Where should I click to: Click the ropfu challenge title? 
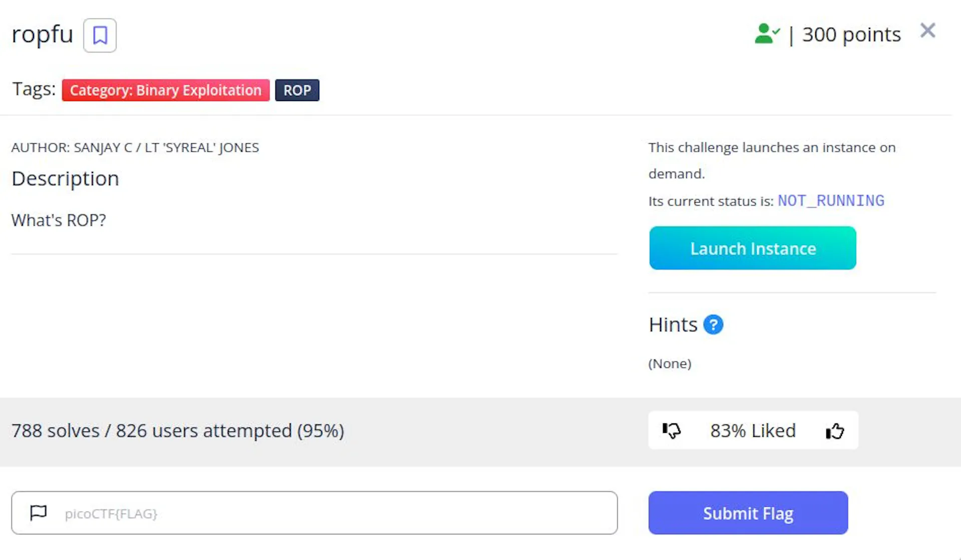(x=43, y=35)
